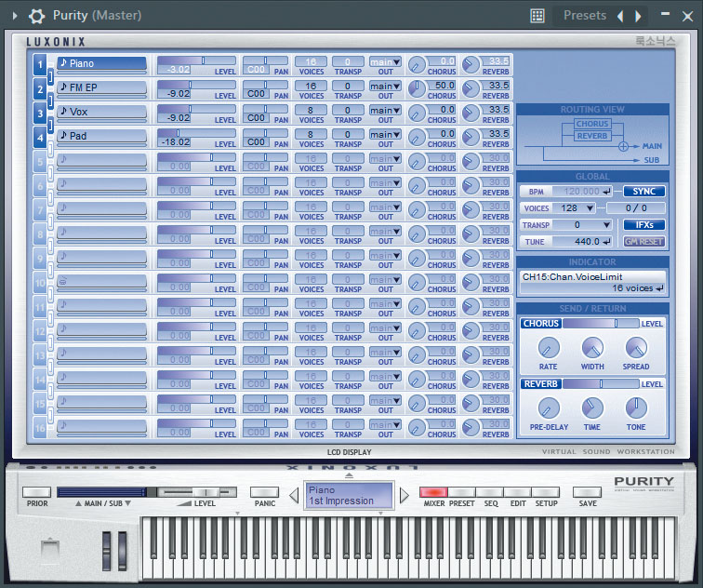The width and height of the screenshot is (703, 588).
Task: Select the Pad channel name slot
Action: click(x=101, y=137)
